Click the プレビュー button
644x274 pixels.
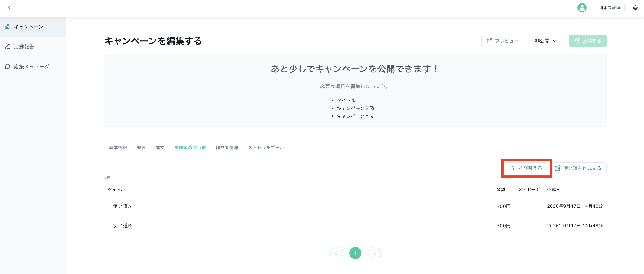click(x=502, y=41)
